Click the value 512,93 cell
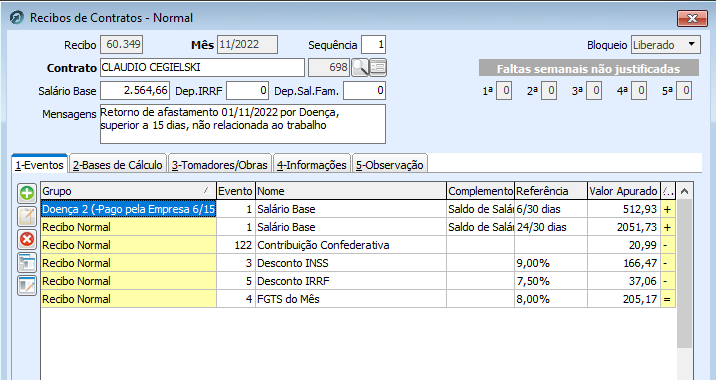The width and height of the screenshot is (716, 380). point(624,209)
